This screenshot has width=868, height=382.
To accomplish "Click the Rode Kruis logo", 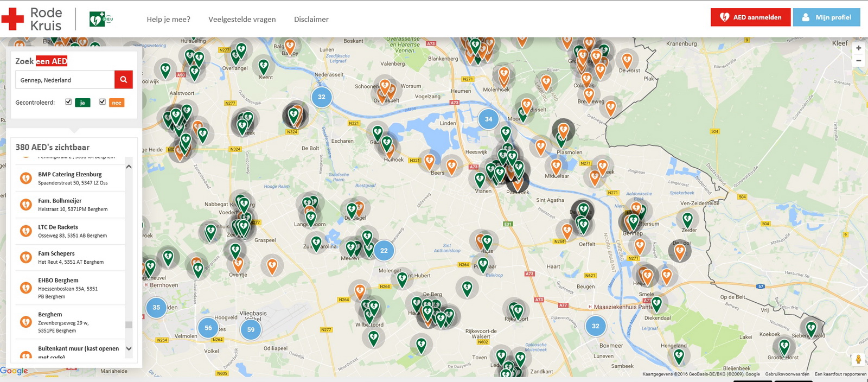I will point(31,19).
